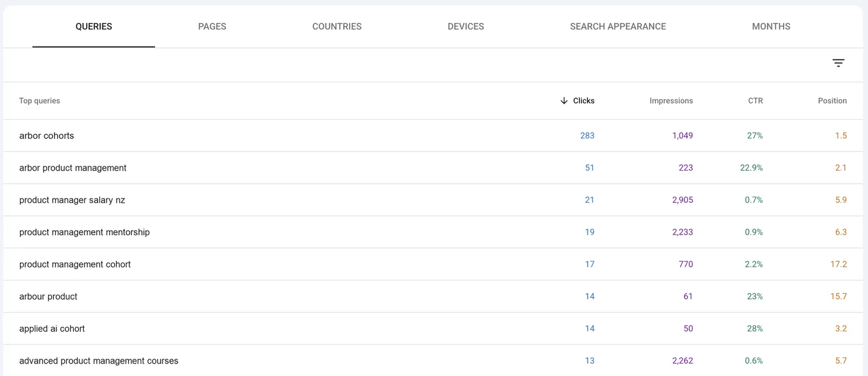868x376 pixels.
Task: Click the 3.2 position value
Action: click(841, 329)
